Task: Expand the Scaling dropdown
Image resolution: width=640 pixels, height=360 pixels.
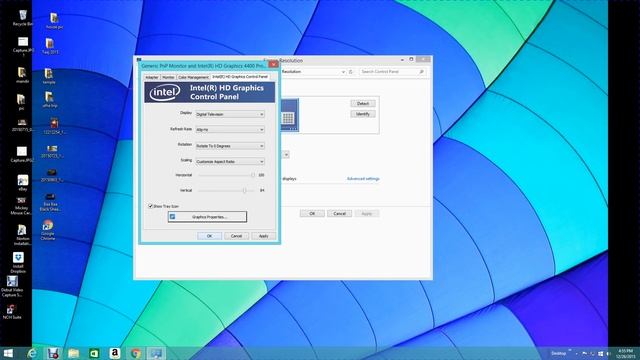Action: point(262,162)
